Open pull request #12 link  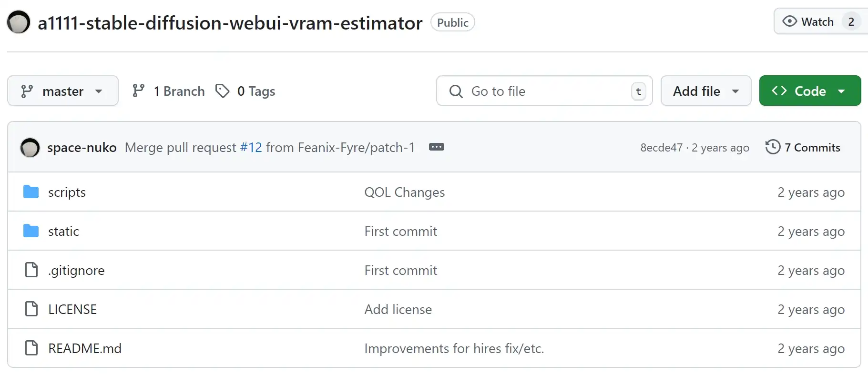tap(251, 148)
